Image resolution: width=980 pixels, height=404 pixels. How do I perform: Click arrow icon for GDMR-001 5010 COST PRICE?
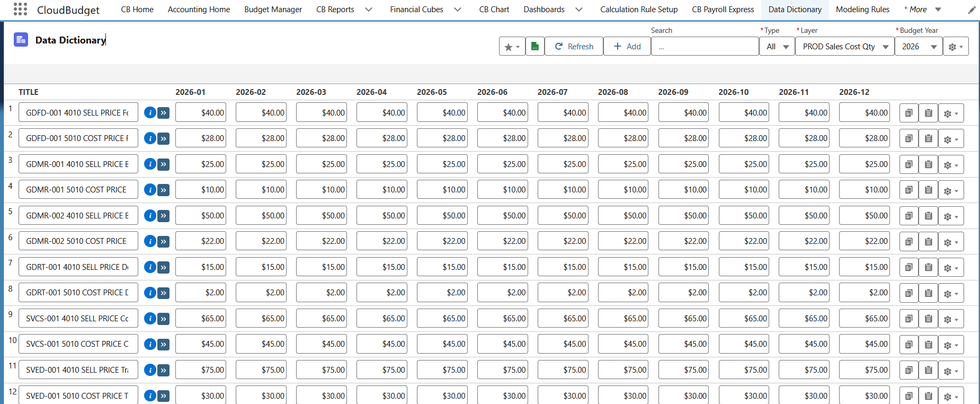pos(164,190)
